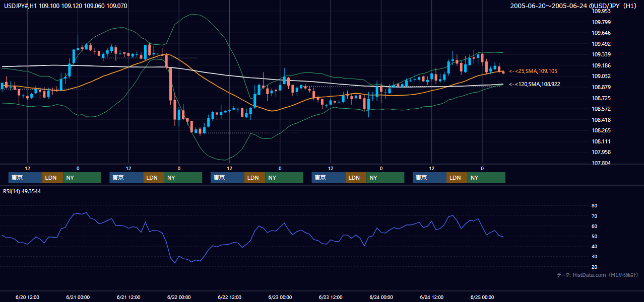Pick the RSI 20 level label

point(594,267)
